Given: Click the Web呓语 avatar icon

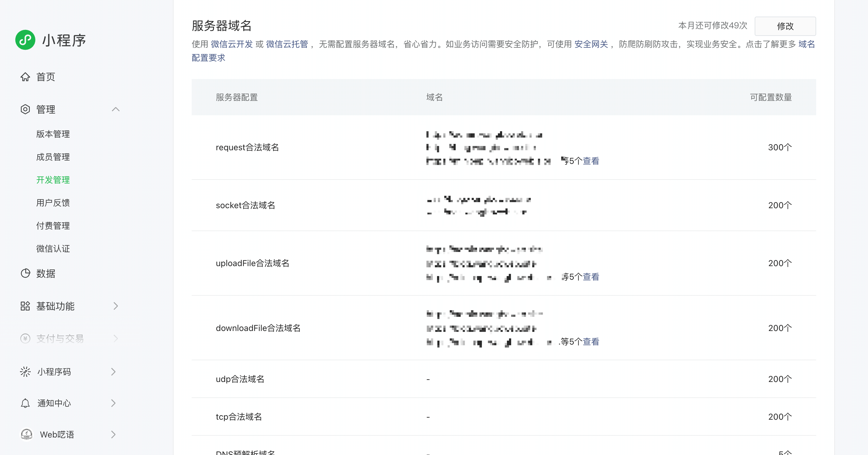Looking at the screenshot, I should click(27, 434).
